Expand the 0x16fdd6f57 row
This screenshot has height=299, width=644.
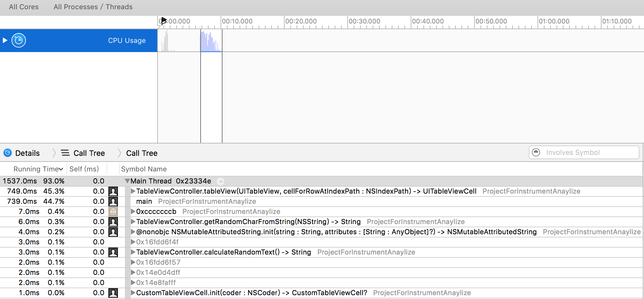(133, 262)
